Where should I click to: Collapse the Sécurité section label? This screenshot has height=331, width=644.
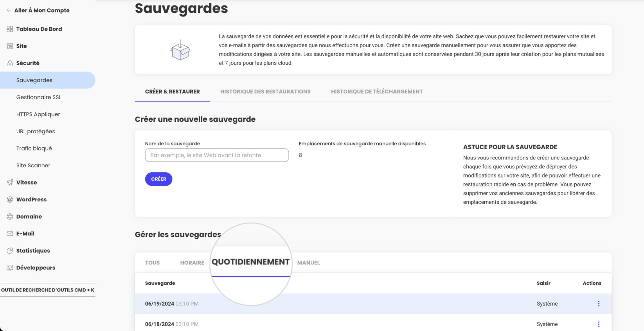28,63
